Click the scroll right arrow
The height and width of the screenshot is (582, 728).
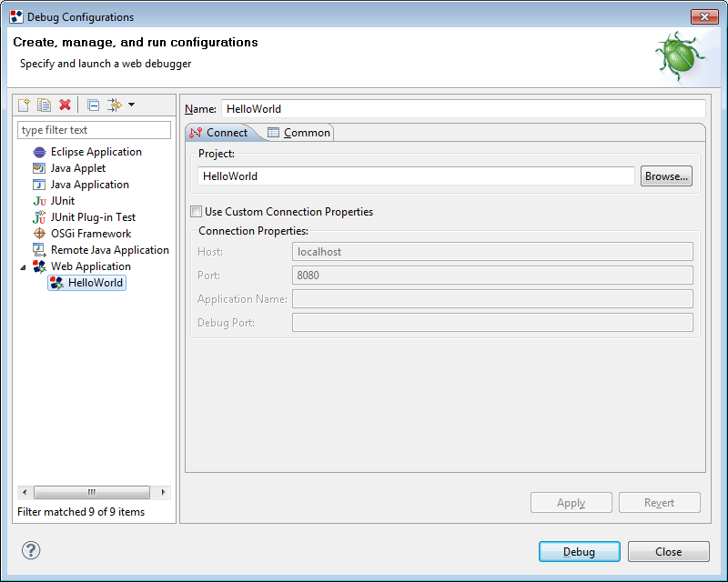coord(163,492)
